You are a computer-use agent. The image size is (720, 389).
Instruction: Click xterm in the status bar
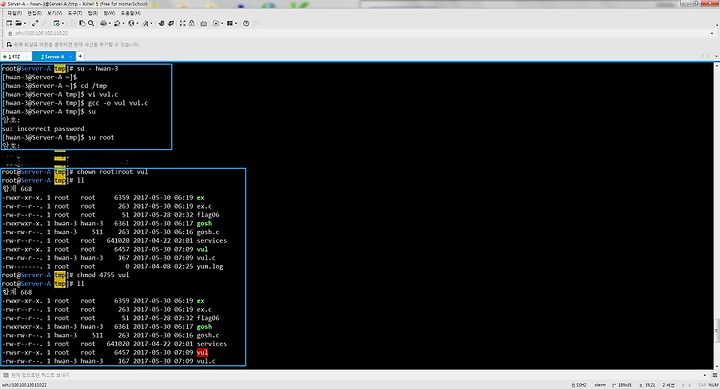(x=600, y=385)
